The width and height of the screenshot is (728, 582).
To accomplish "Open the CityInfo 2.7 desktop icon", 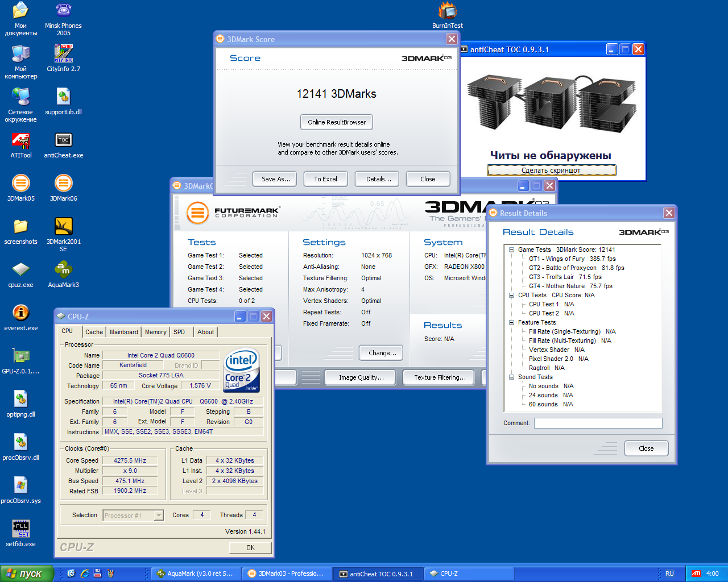I will pyautogui.click(x=63, y=58).
